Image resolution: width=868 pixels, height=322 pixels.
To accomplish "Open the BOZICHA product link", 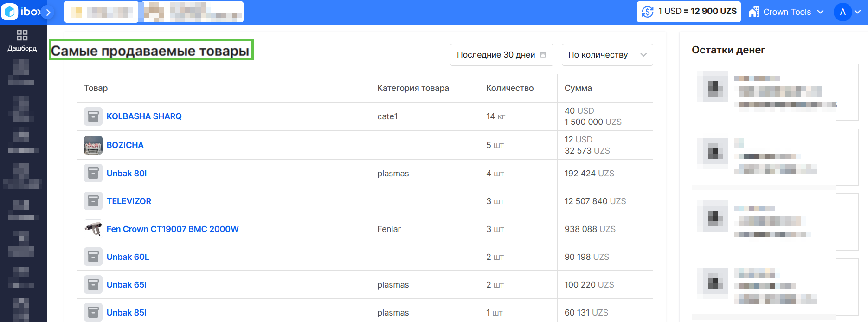I will pyautogui.click(x=125, y=145).
